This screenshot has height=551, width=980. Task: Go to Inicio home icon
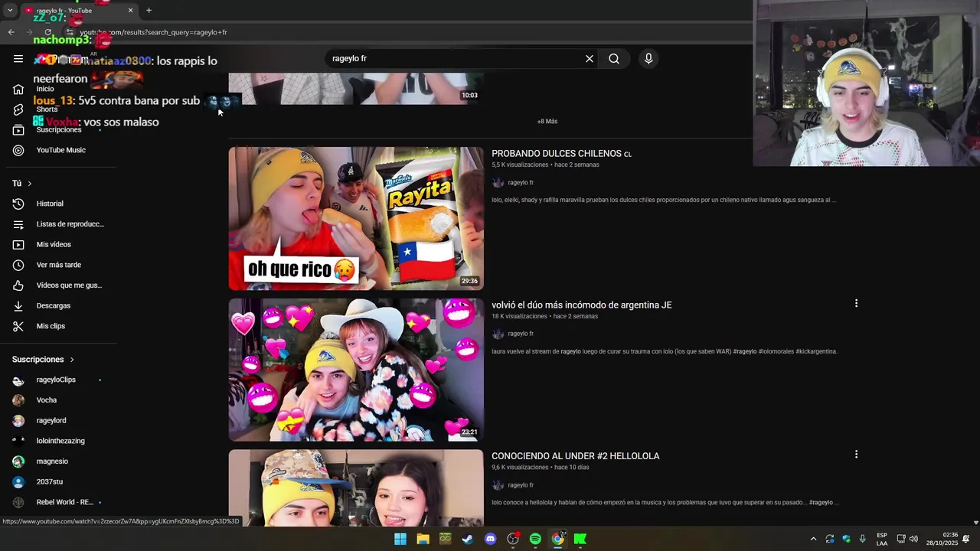[18, 90]
